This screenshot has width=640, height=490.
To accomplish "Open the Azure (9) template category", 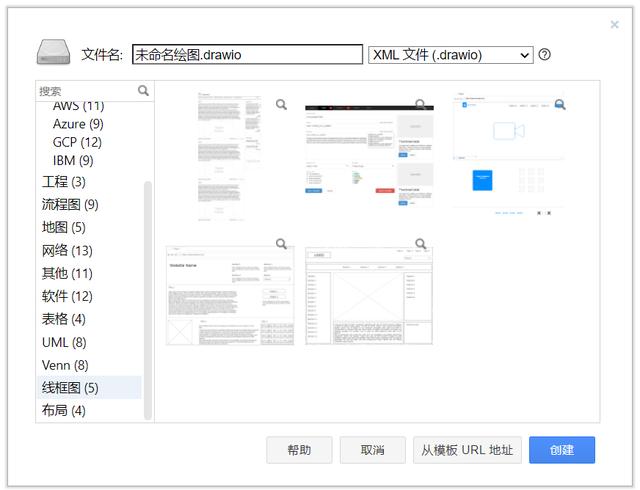I will click(78, 124).
